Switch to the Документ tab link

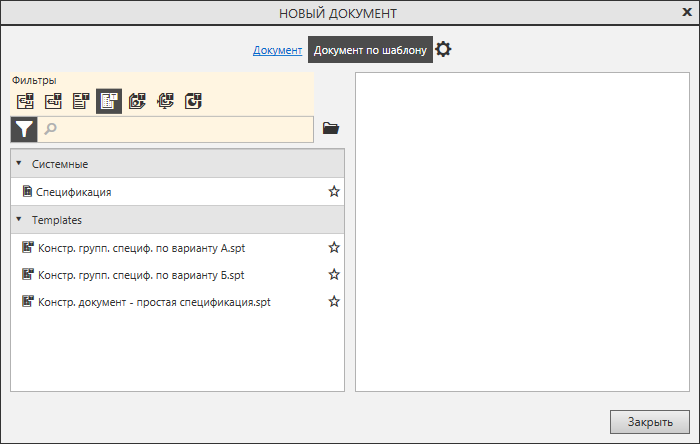pyautogui.click(x=277, y=50)
